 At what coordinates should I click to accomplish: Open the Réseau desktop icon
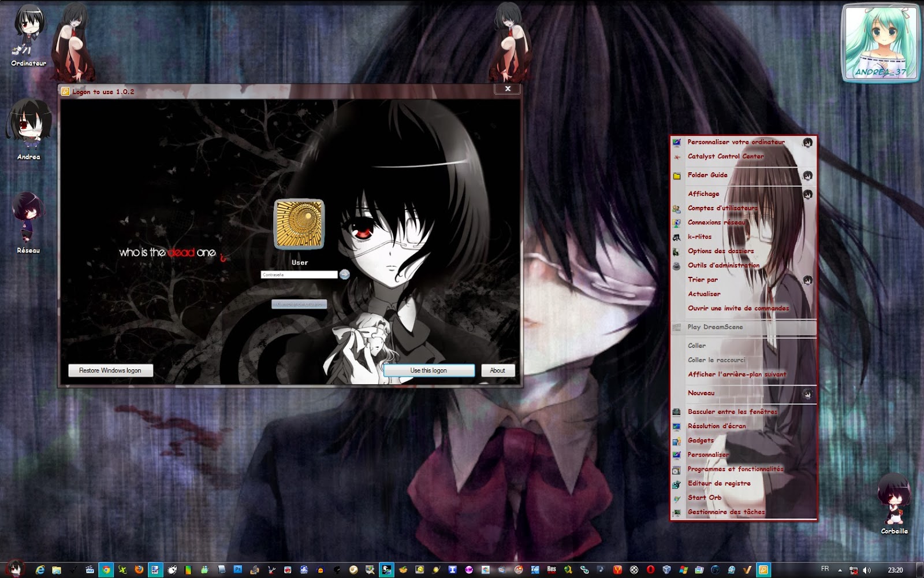(x=28, y=223)
